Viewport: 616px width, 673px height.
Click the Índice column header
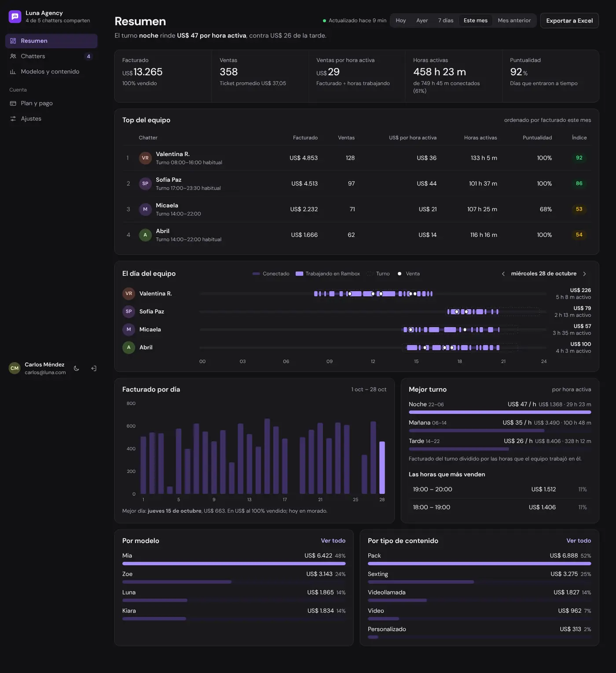click(x=579, y=138)
